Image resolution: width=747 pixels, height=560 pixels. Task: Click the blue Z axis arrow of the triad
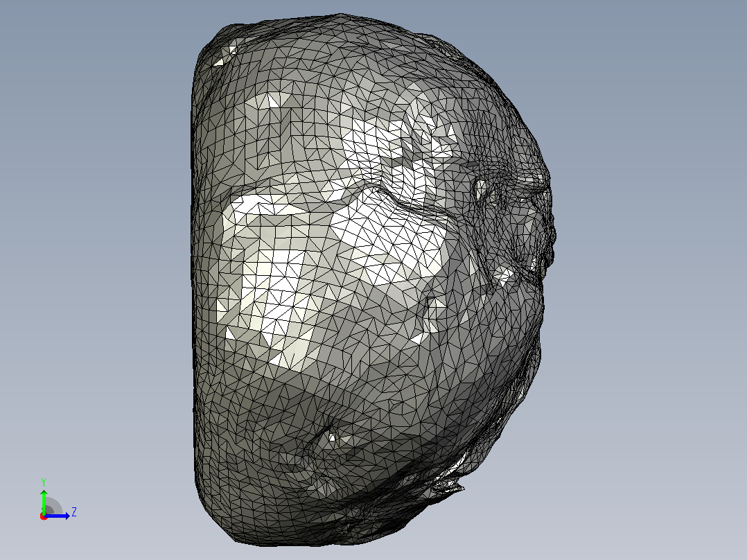(57, 516)
